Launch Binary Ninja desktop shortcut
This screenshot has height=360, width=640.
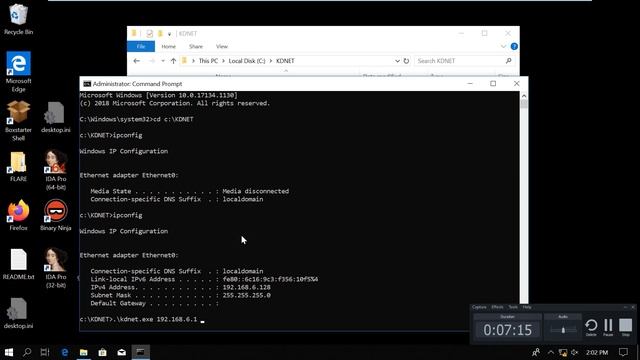[x=56, y=215]
